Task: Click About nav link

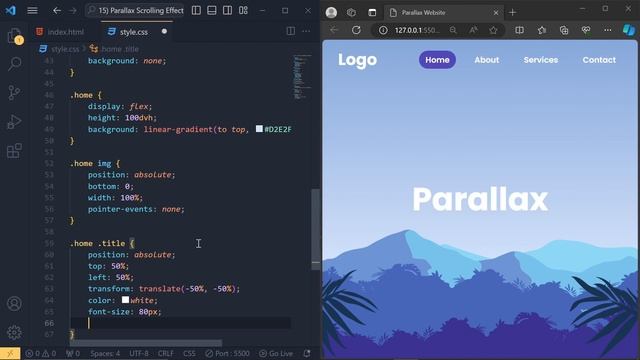Action: (x=487, y=60)
